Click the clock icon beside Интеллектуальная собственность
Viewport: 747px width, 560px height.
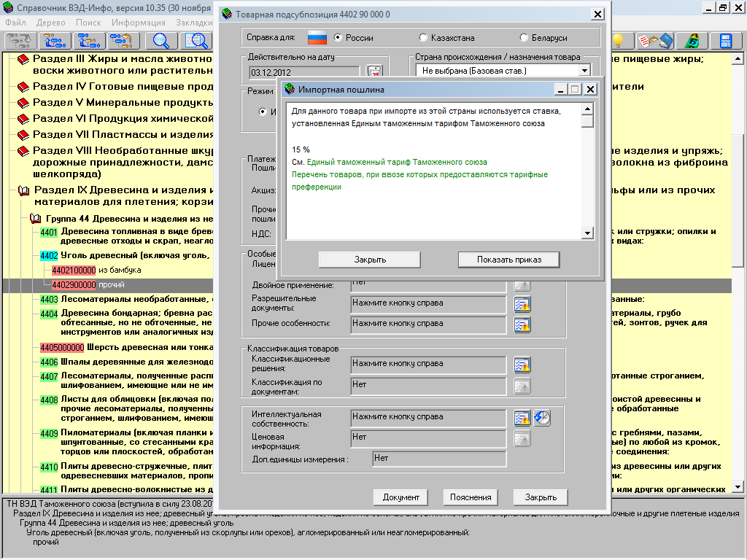pos(542,418)
